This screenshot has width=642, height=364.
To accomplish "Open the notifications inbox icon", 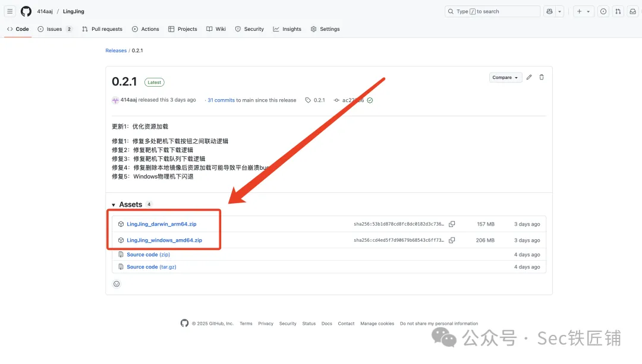I will pyautogui.click(x=632, y=11).
